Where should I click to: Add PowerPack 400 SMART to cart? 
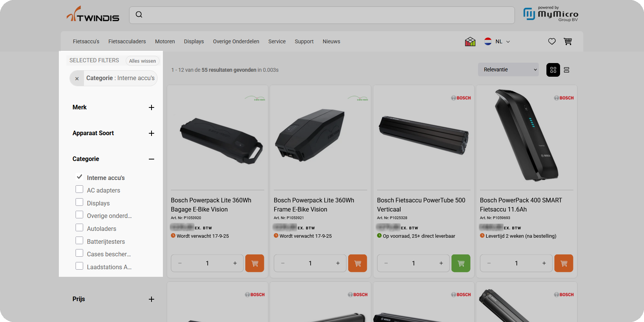click(564, 263)
